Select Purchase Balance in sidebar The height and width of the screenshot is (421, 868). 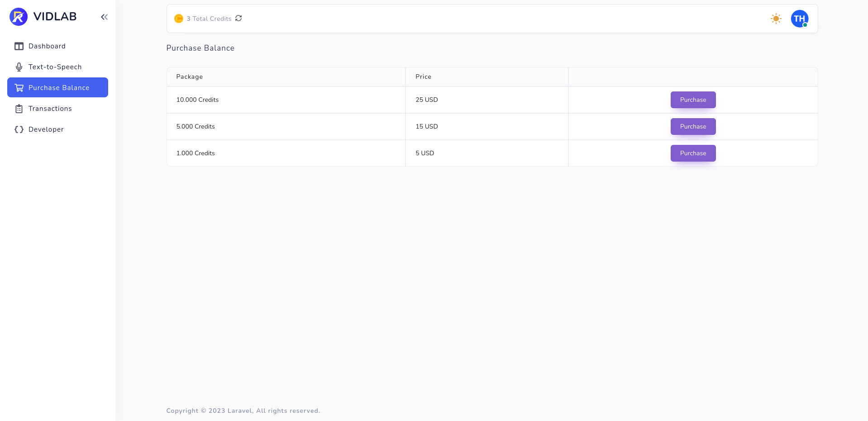point(57,87)
